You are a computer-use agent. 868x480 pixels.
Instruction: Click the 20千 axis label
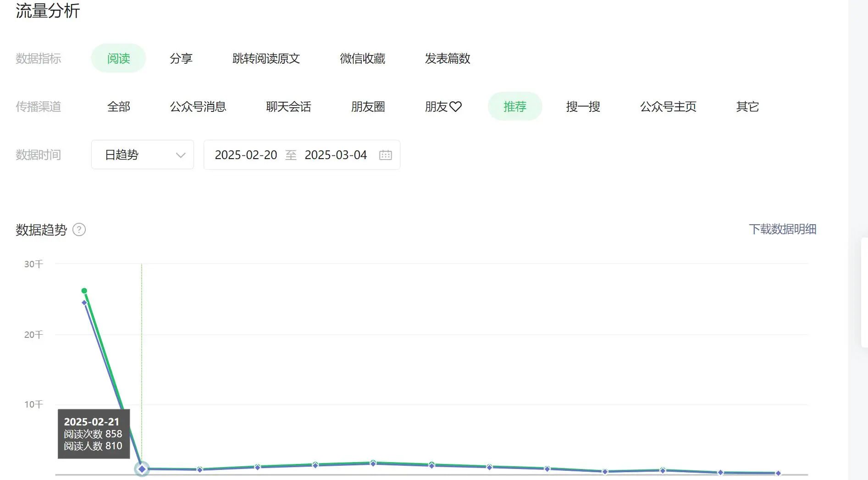33,335
